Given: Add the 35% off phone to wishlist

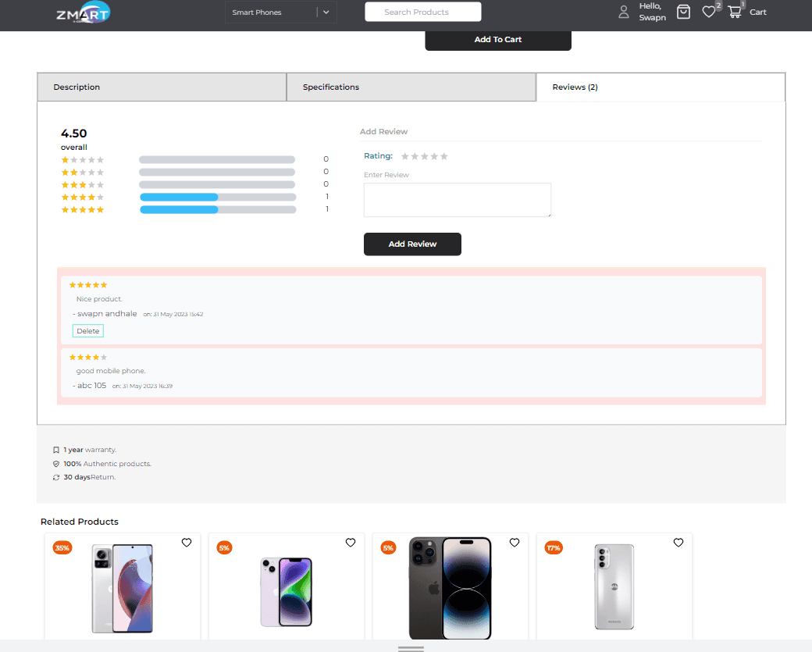Looking at the screenshot, I should pyautogui.click(x=187, y=543).
